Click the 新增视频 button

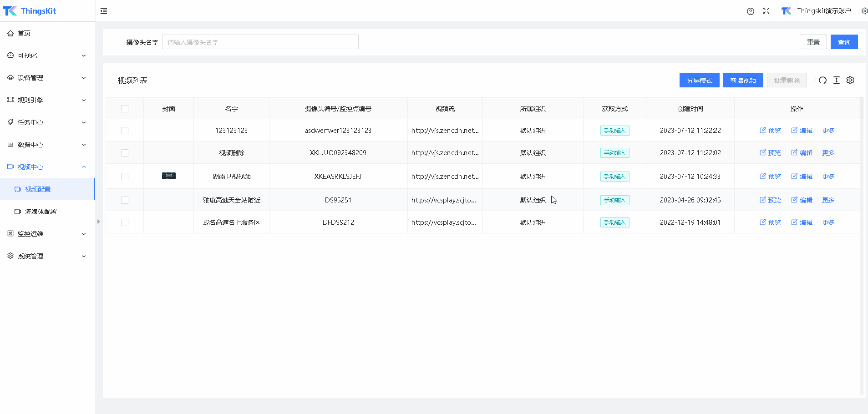click(743, 80)
